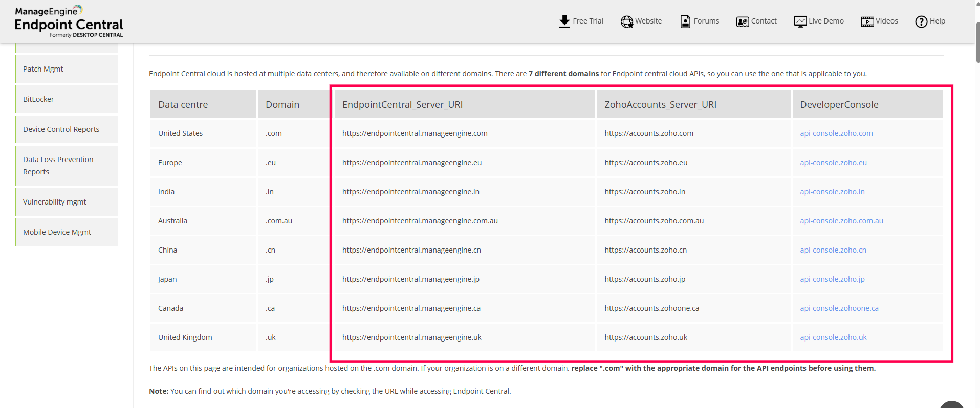Click the India data centre cell
This screenshot has width=980, height=408.
click(x=203, y=192)
